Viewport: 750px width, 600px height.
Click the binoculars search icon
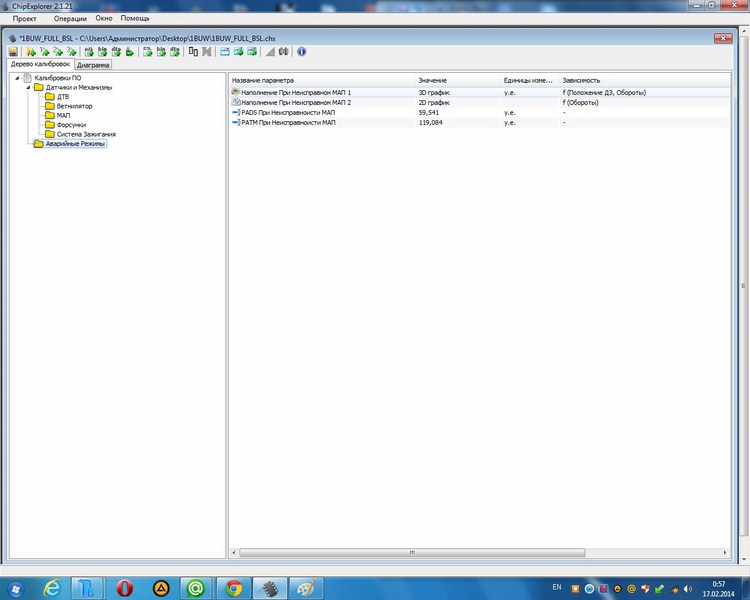pyautogui.click(x=283, y=51)
